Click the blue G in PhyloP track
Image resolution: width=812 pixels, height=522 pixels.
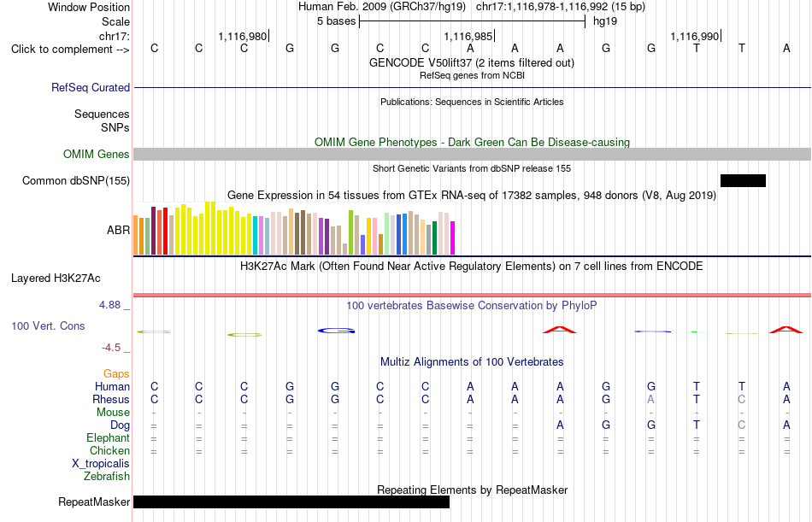(337, 331)
